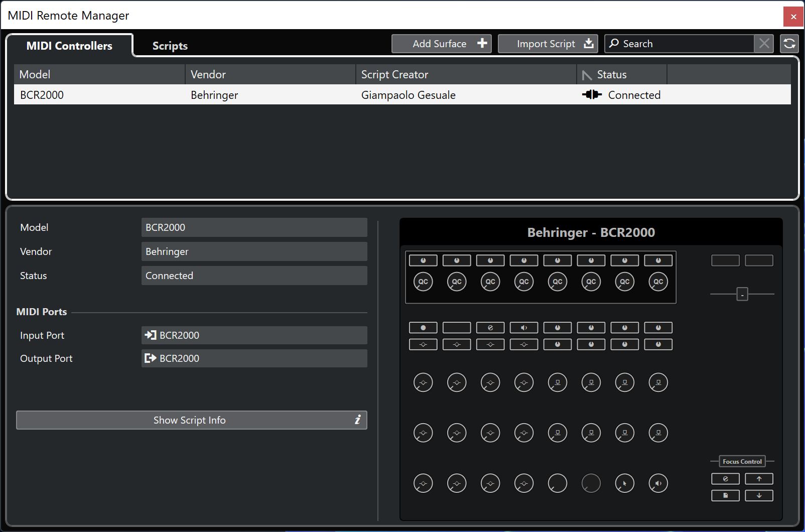The width and height of the screenshot is (805, 532).
Task: Open the MIDI Controllers tab
Action: pos(69,46)
